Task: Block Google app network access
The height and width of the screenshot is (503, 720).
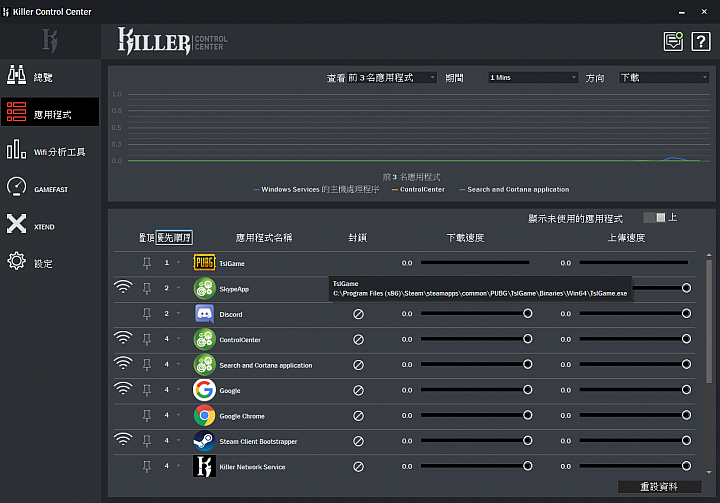Action: pyautogui.click(x=358, y=390)
